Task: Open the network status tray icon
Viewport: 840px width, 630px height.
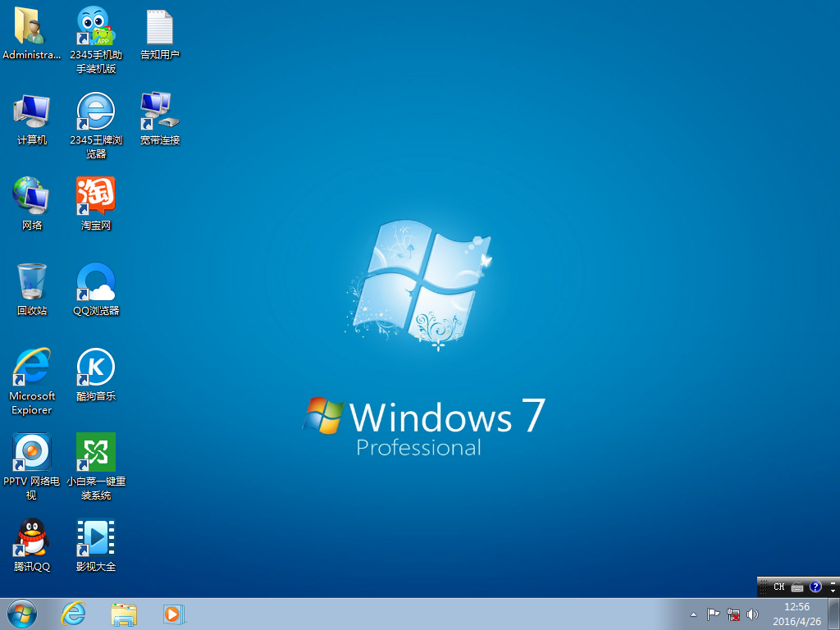Action: pos(733,614)
